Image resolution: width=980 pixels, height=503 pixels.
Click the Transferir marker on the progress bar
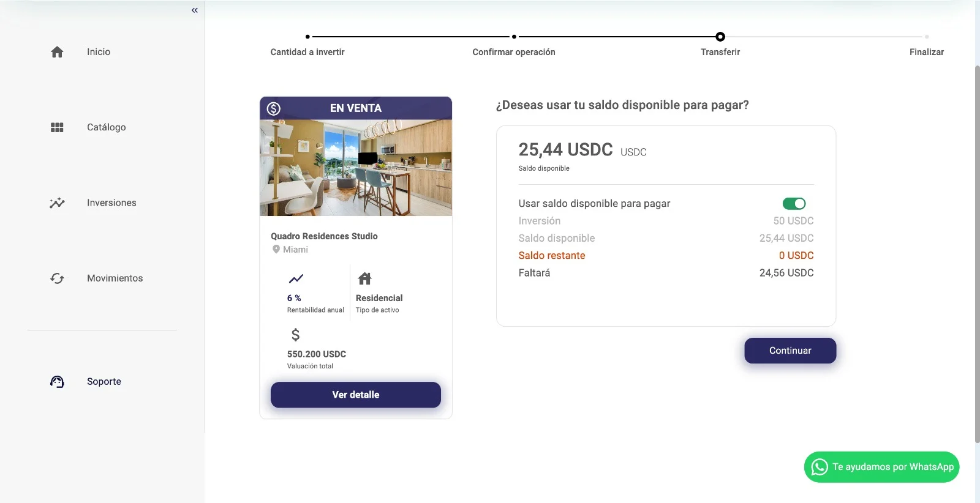pyautogui.click(x=720, y=37)
